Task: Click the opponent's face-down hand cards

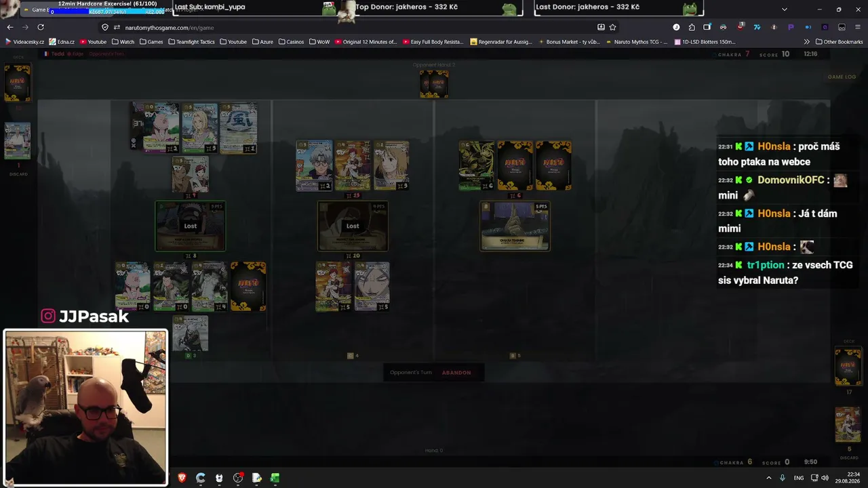Action: (x=434, y=84)
